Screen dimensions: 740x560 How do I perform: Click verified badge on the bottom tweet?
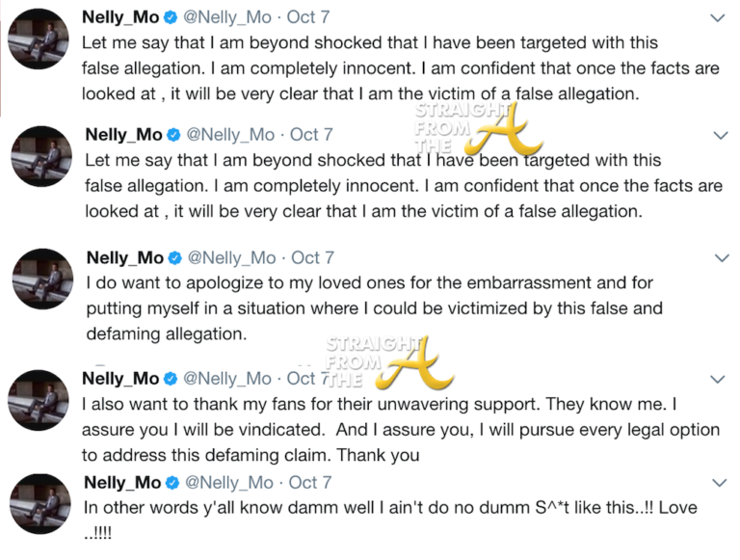(x=173, y=482)
